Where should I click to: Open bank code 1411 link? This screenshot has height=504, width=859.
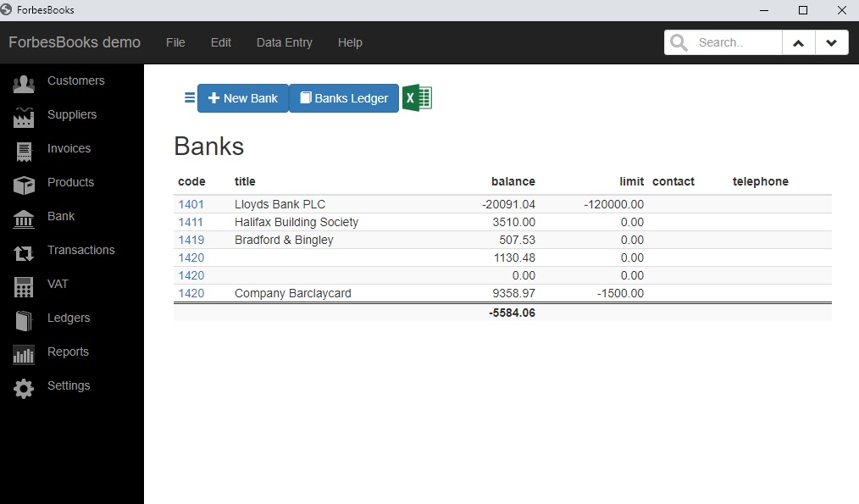[x=191, y=223]
